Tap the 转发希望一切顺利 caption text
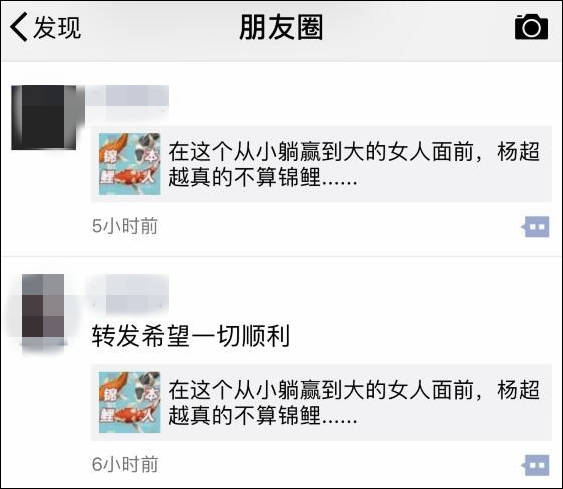This screenshot has width=563, height=489. click(191, 336)
